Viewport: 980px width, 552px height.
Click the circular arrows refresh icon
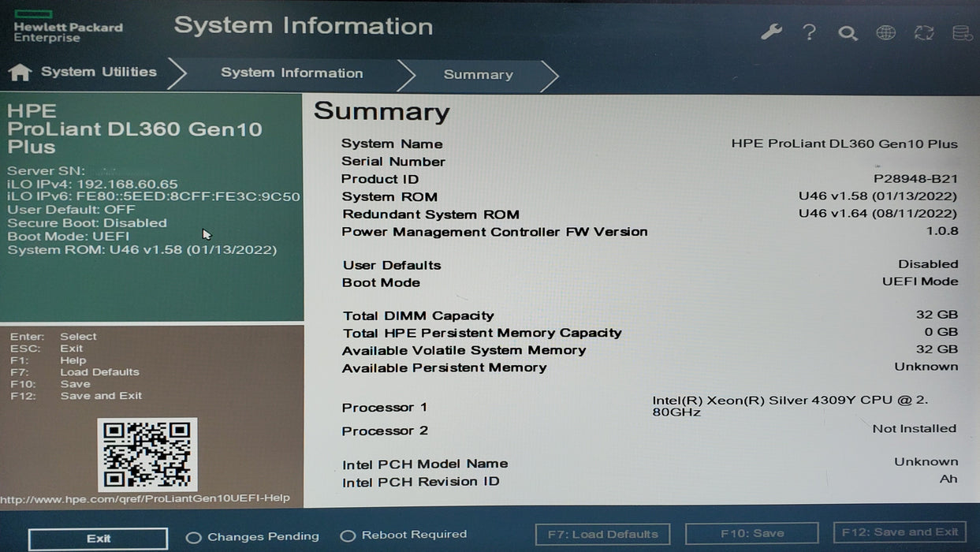pyautogui.click(x=923, y=33)
